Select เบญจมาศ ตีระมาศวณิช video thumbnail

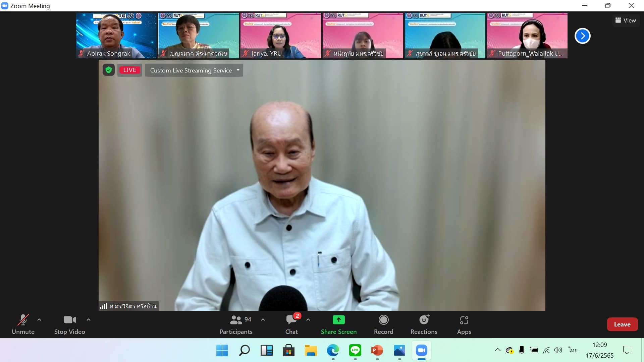[199, 36]
